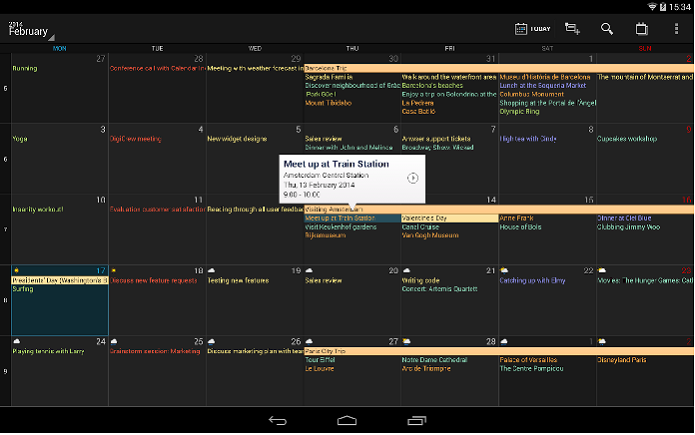Jump to Today via calendar icon
Viewport: 695px width, 435px height.
(x=521, y=29)
